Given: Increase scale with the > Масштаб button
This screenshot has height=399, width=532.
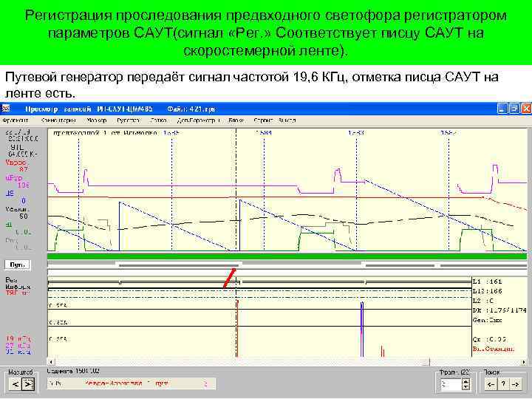Looking at the screenshot, I should [x=28, y=384].
